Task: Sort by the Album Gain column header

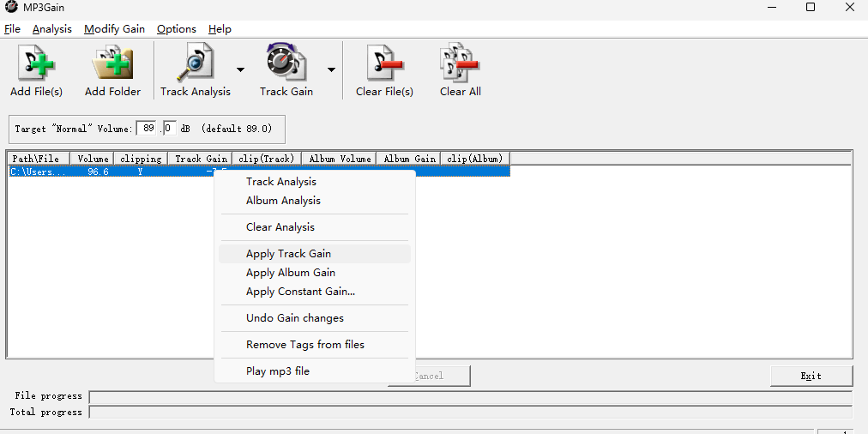Action: [409, 159]
